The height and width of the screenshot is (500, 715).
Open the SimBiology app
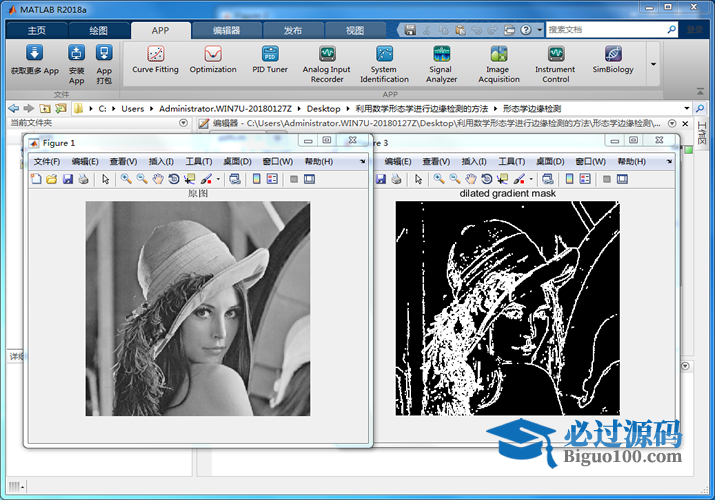click(613, 60)
